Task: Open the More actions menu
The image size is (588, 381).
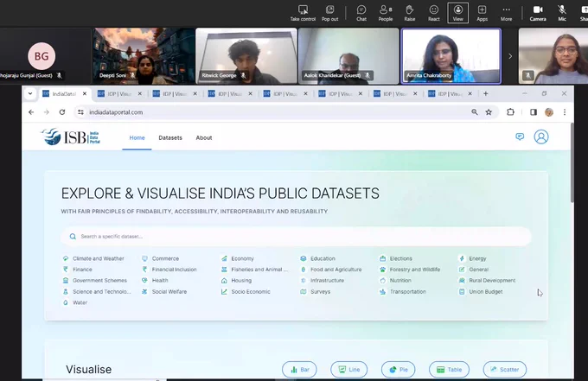Action: pyautogui.click(x=506, y=13)
